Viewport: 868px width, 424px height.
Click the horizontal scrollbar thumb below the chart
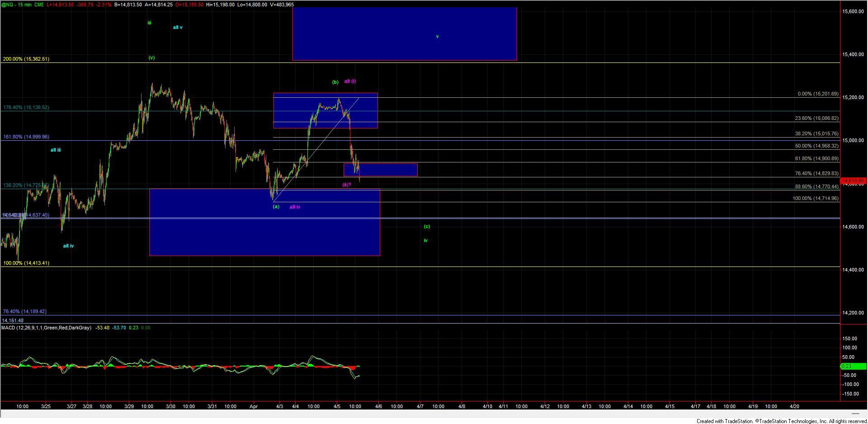click(855, 414)
